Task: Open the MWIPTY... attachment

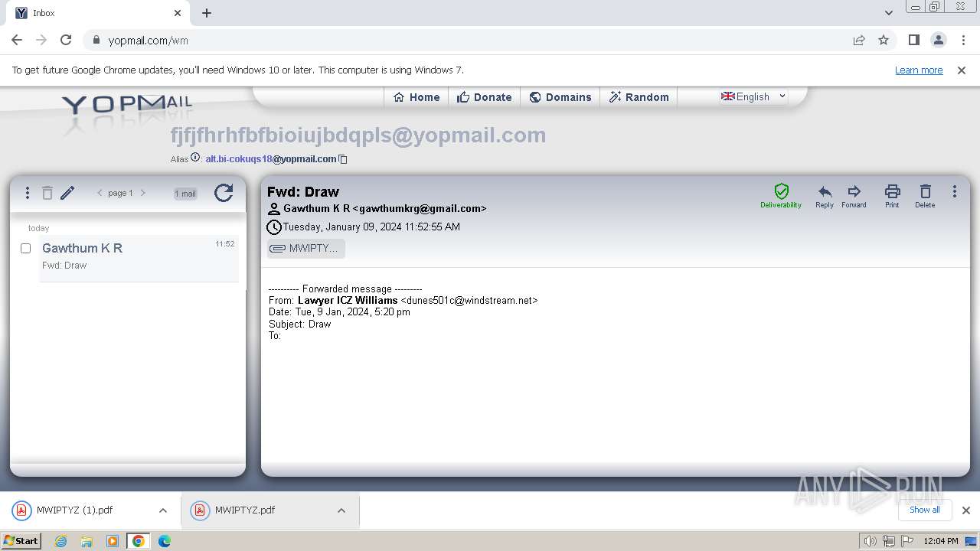Action: [306, 248]
